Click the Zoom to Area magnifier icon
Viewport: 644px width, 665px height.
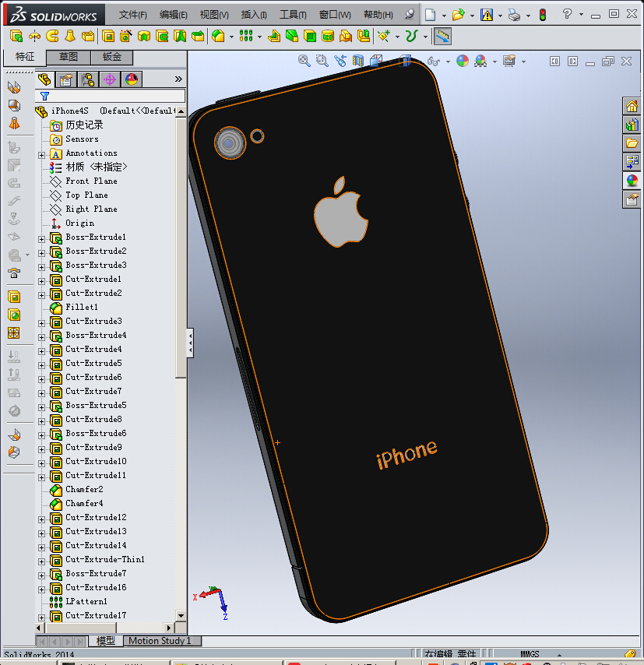coord(322,61)
